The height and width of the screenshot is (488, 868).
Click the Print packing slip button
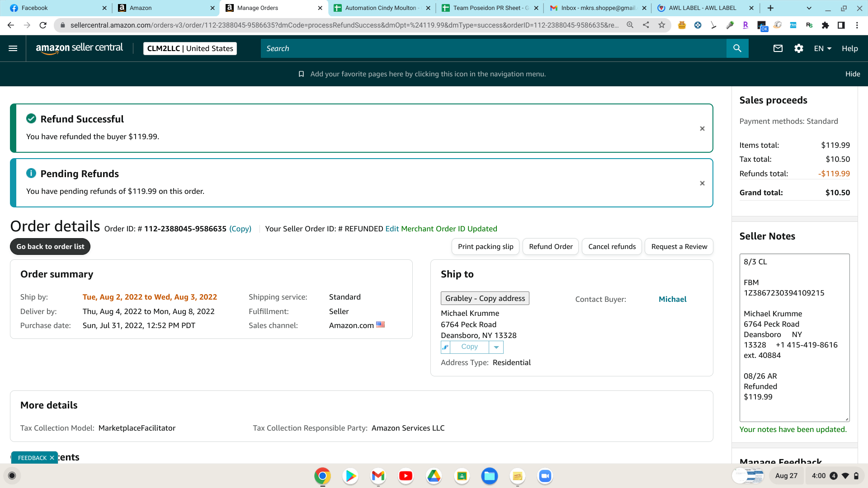[486, 247]
